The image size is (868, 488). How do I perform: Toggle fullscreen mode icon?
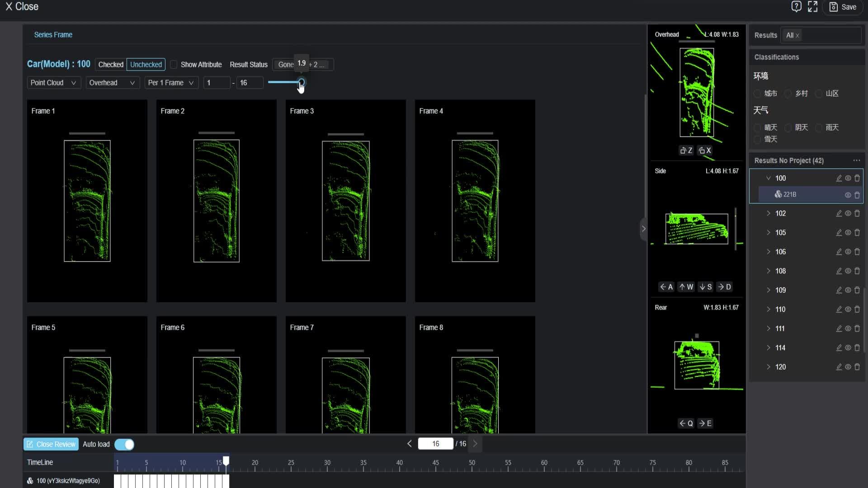pos(813,7)
